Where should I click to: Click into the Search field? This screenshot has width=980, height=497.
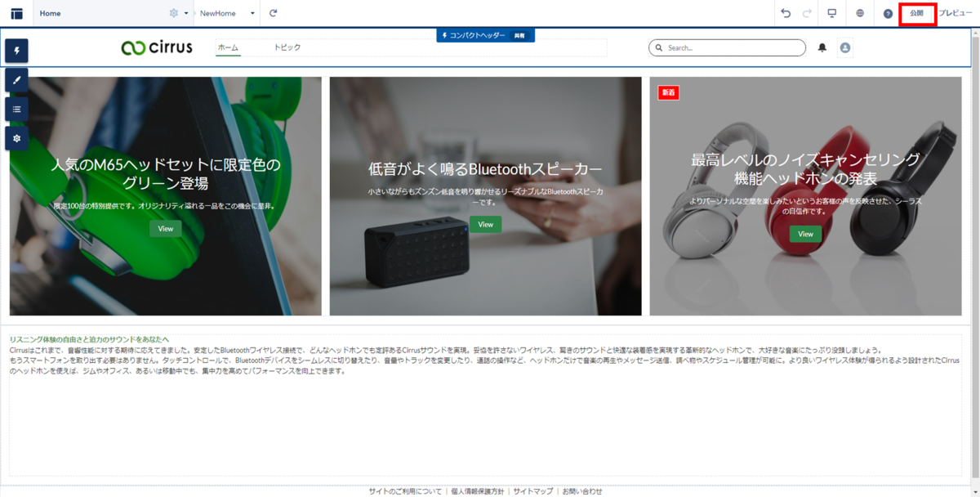pos(727,47)
